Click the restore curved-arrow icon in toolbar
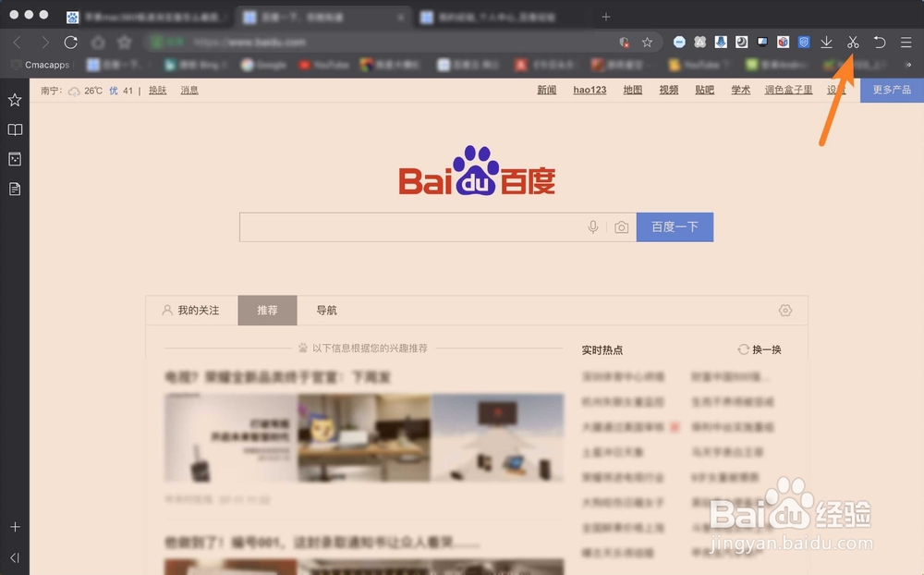The height and width of the screenshot is (575, 924). tap(879, 42)
